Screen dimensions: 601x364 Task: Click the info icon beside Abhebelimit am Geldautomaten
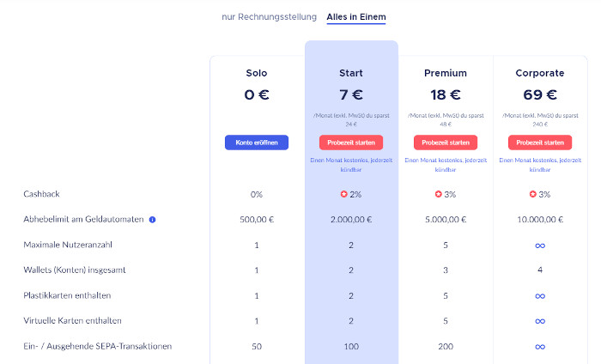pos(152,220)
